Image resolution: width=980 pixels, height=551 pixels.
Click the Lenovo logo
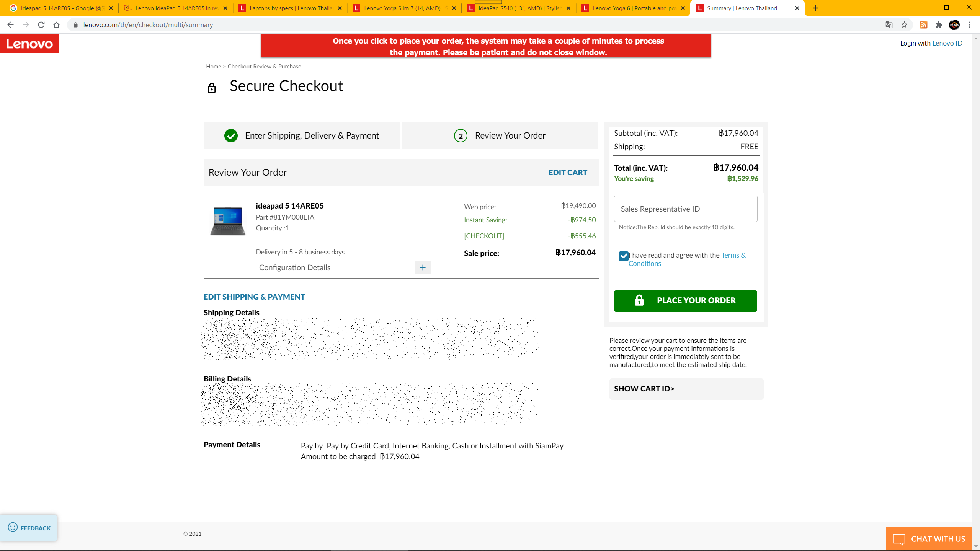29,44
